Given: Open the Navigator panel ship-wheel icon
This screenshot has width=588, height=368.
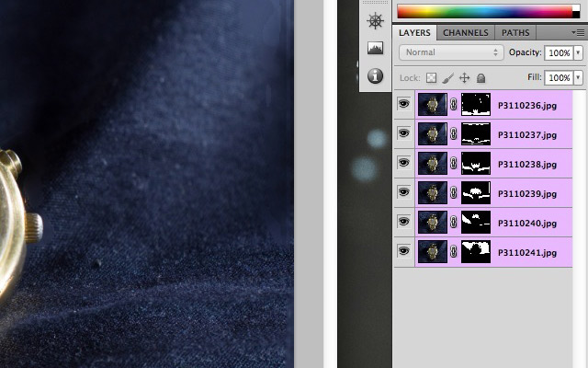Looking at the screenshot, I should 376,20.
